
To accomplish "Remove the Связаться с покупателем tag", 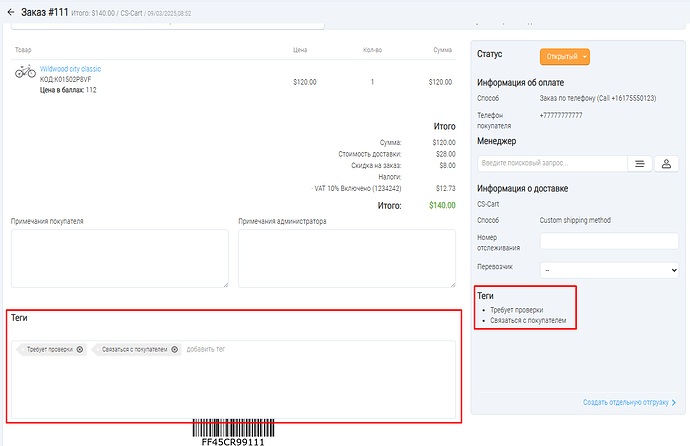I will click(174, 349).
